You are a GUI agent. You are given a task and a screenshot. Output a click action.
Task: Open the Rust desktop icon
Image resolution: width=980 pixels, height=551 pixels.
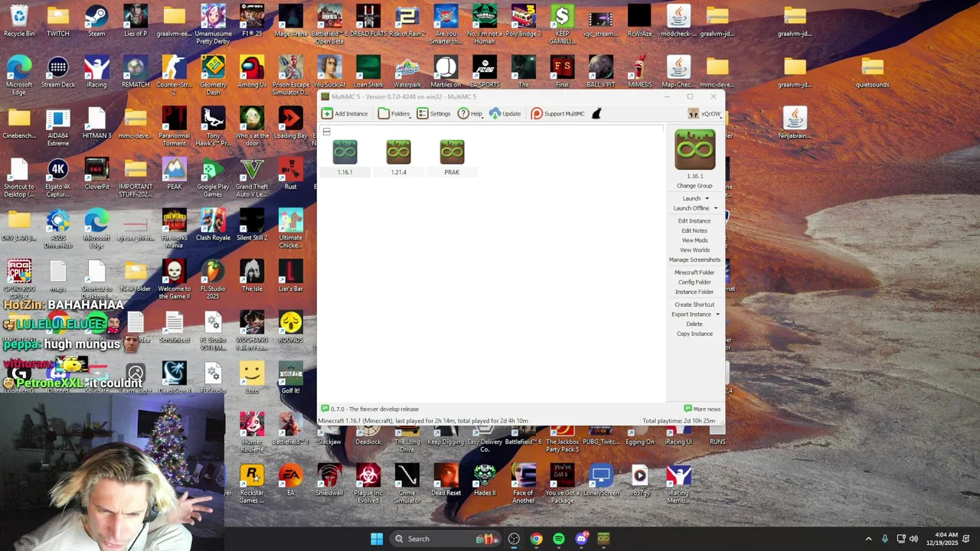[290, 174]
